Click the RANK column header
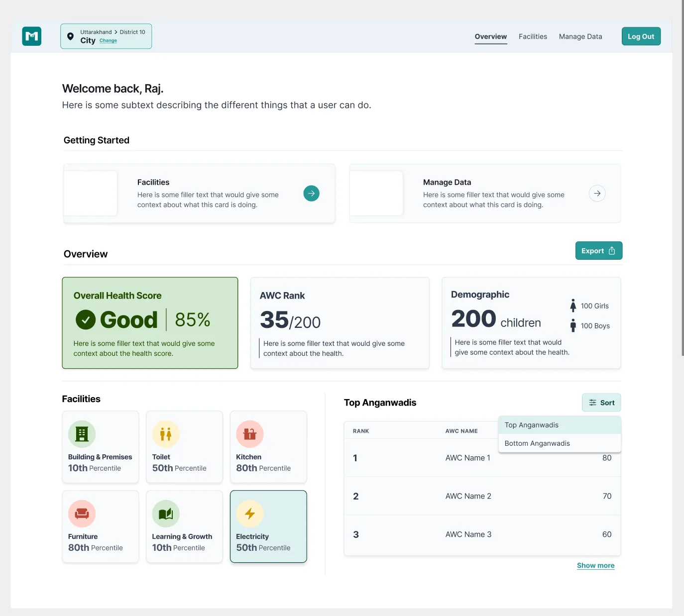The width and height of the screenshot is (684, 616). tap(361, 431)
